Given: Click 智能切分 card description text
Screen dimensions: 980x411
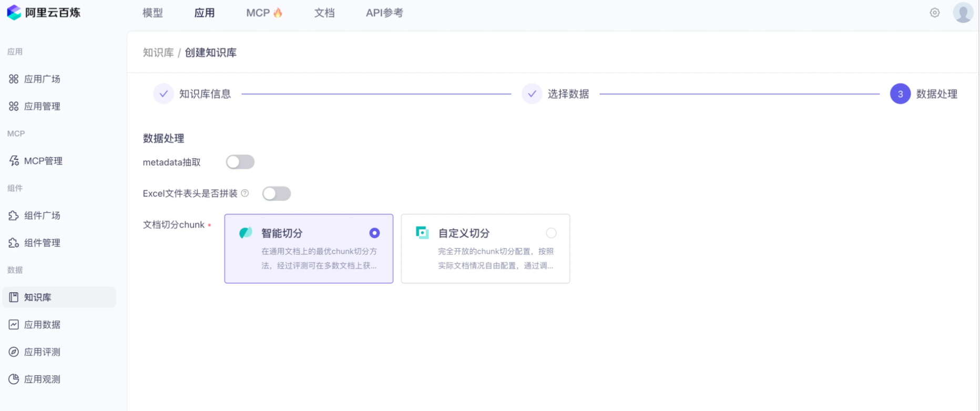Looking at the screenshot, I should coord(319,259).
